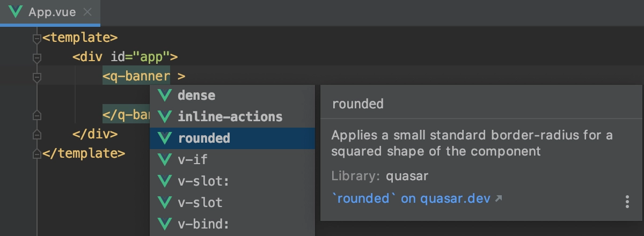The image size is (644, 236).
Task: Close the App.vue tab
Action: 88,12
